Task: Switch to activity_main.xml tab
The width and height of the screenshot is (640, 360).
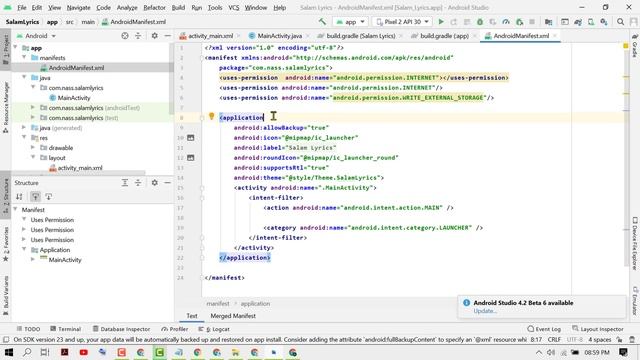Action: tap(210, 36)
